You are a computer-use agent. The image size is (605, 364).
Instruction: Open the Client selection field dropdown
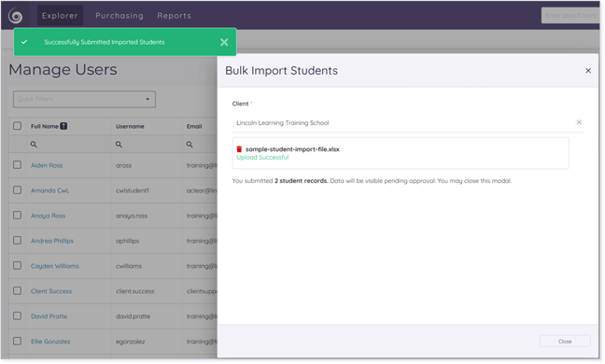[x=403, y=122]
